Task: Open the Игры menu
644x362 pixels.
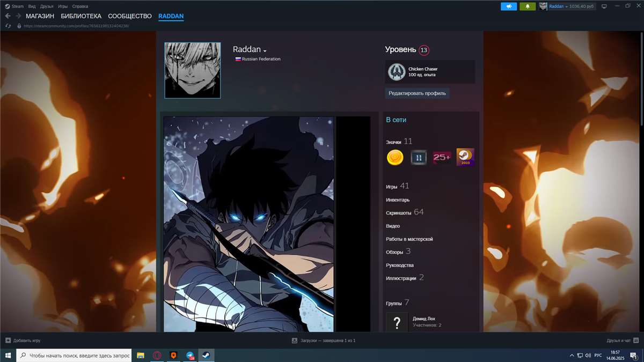Action: [x=63, y=6]
